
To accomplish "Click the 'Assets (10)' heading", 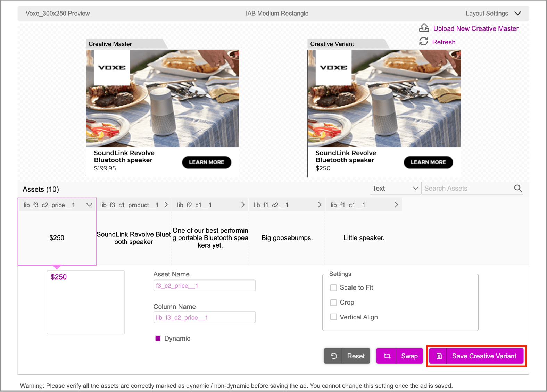I will tap(41, 189).
